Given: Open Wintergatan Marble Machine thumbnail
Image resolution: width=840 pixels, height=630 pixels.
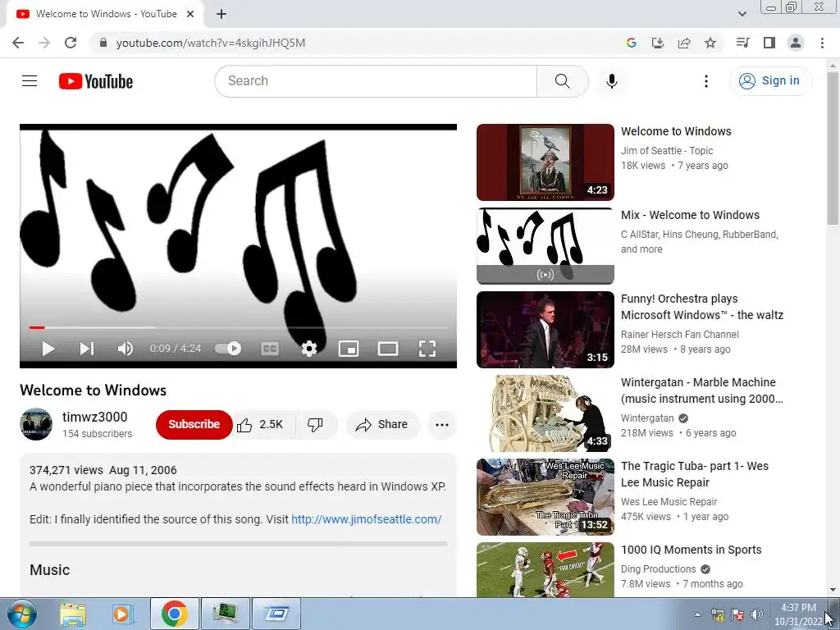Looking at the screenshot, I should (x=546, y=413).
